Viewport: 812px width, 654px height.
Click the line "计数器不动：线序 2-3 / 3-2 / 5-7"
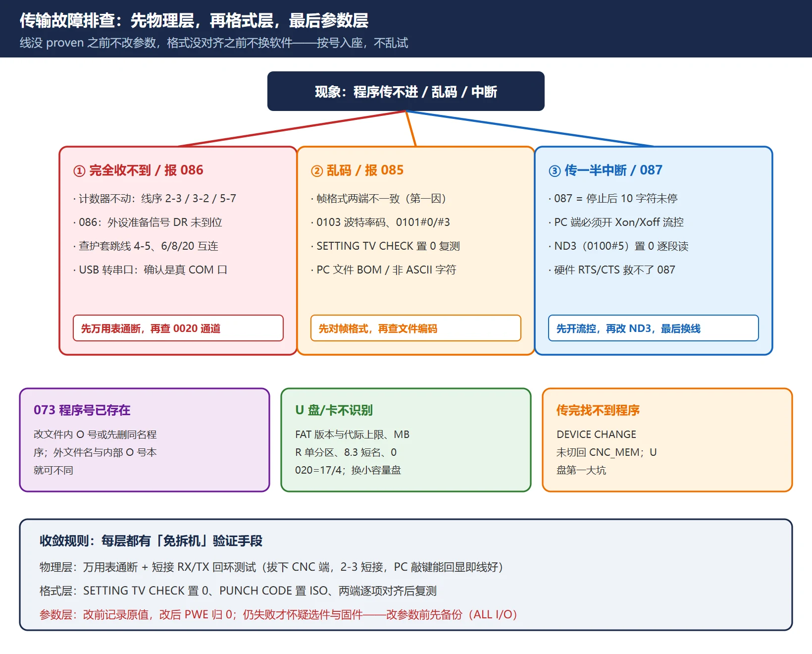point(155,199)
